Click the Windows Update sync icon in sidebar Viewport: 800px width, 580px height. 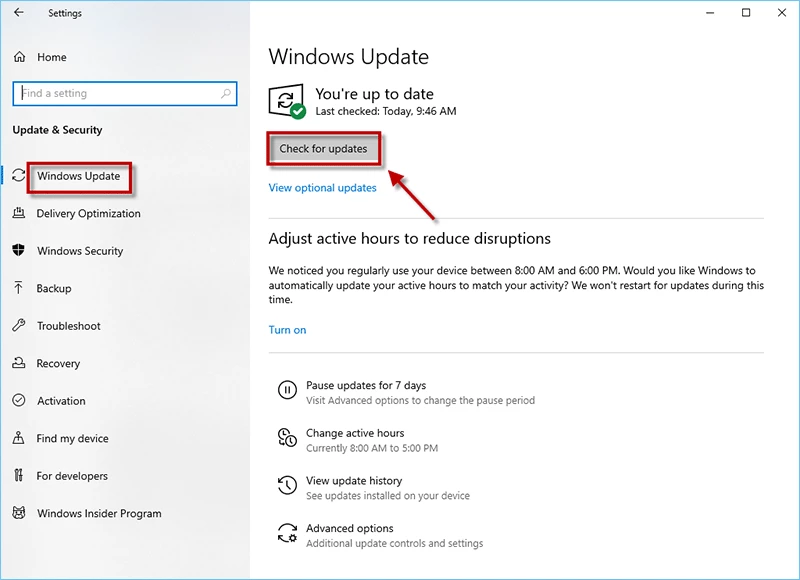point(18,175)
